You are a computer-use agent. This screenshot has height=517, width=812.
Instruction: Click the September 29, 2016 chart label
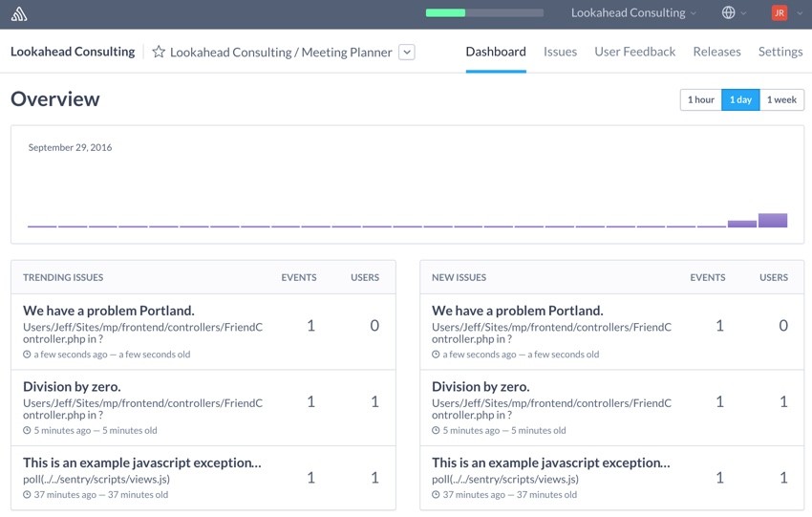(70, 147)
